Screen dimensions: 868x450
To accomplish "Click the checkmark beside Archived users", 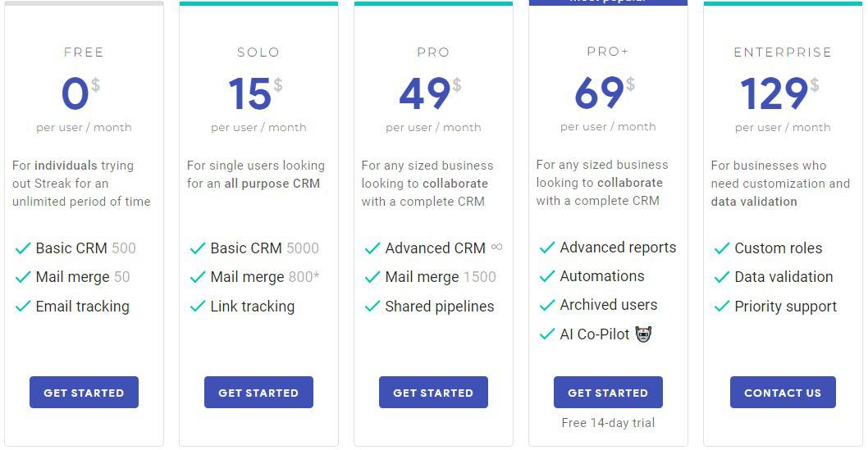I will click(x=547, y=305).
